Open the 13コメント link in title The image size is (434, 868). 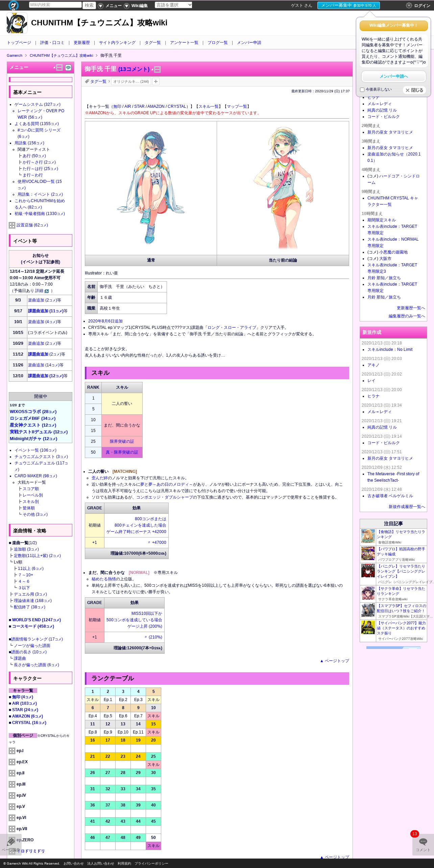[134, 69]
